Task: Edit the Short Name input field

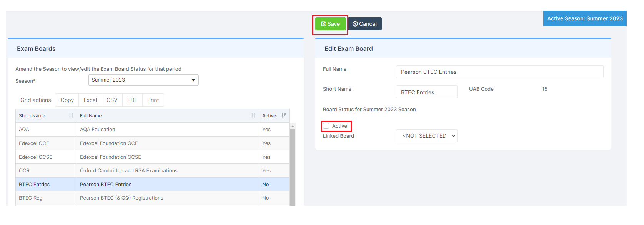Action: click(x=427, y=92)
